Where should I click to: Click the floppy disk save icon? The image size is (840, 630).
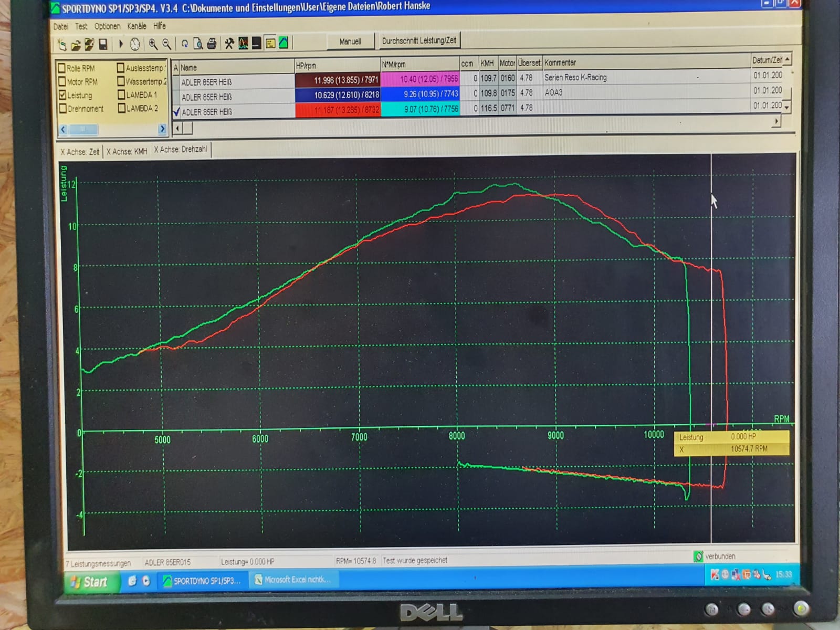103,45
